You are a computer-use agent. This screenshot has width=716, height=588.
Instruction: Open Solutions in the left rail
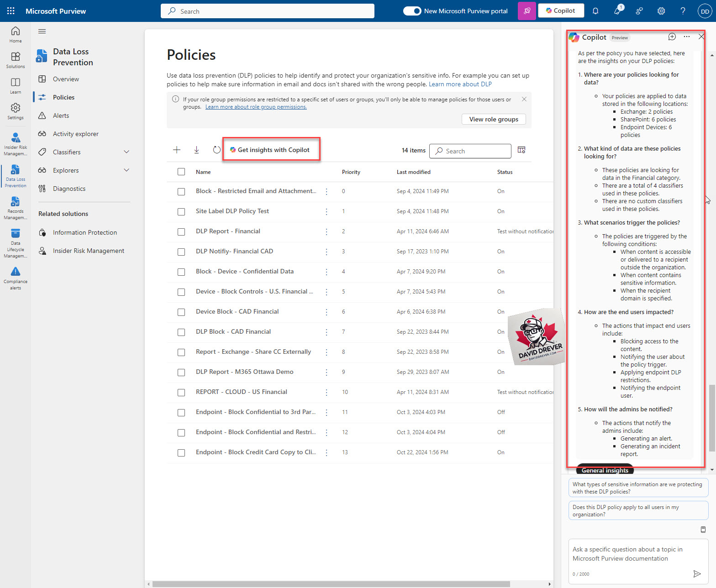[16, 60]
